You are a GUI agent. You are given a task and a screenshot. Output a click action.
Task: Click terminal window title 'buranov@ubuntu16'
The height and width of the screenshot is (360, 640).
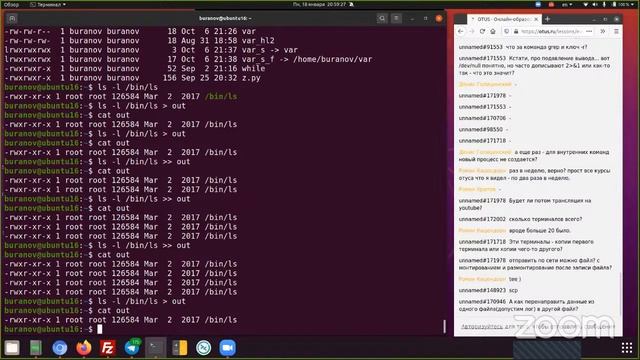pos(225,18)
